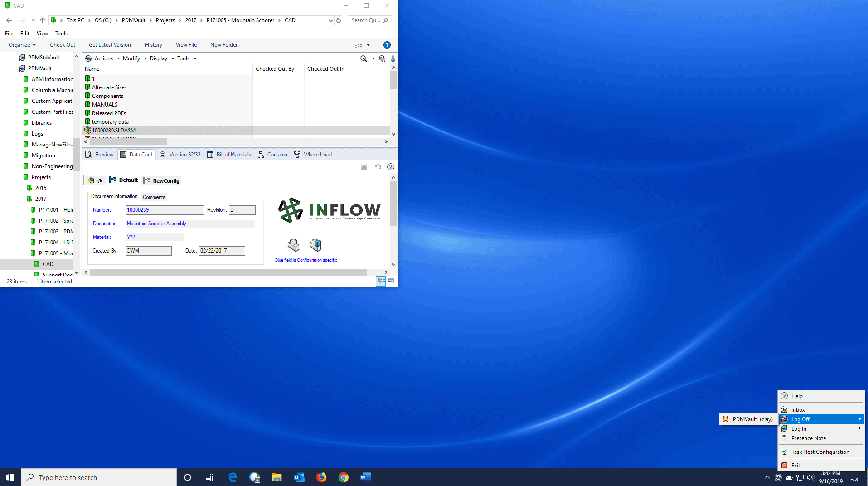868x486 pixels.
Task: Expand the address bar history dropdown
Action: 330,20
